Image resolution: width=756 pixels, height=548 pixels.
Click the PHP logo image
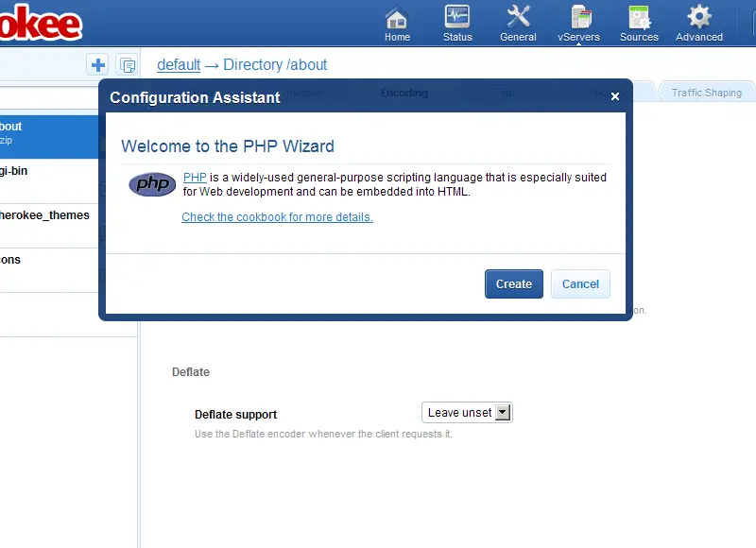(152, 184)
